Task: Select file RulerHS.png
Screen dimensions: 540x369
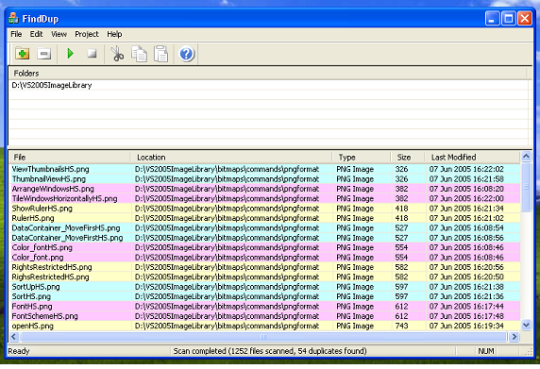Action: [33, 218]
